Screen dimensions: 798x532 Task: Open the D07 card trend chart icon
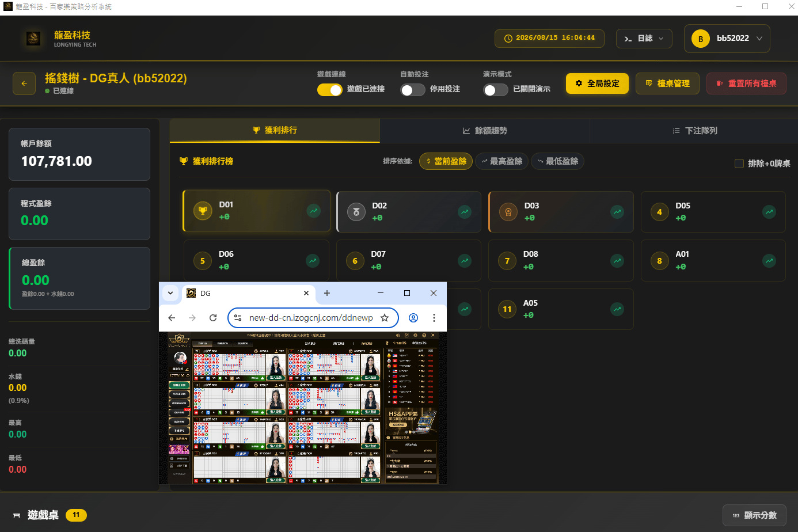(x=465, y=261)
